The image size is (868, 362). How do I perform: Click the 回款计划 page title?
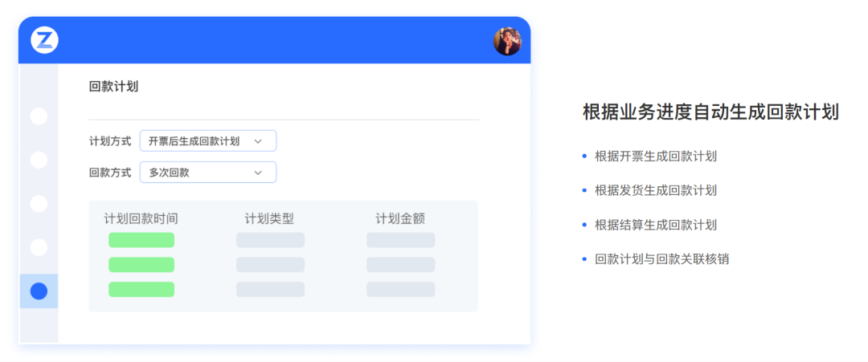pyautogui.click(x=113, y=87)
